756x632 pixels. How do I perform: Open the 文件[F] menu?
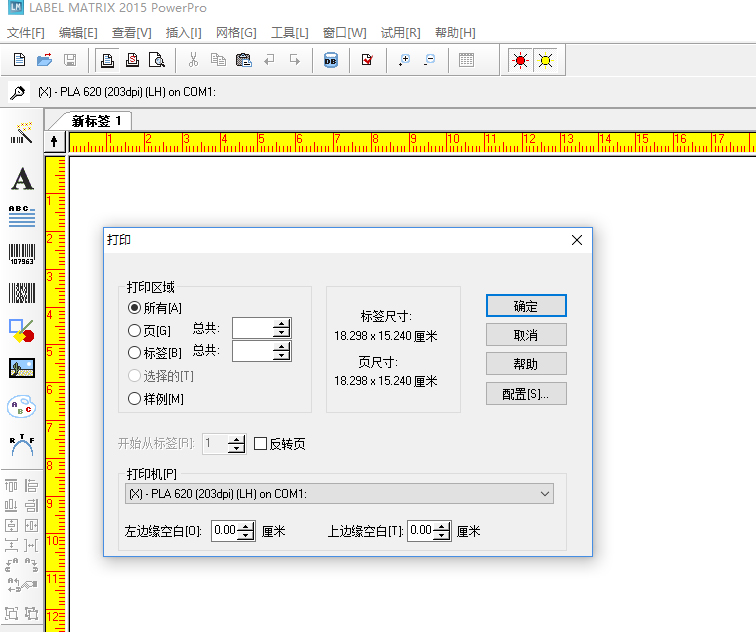coord(26,33)
